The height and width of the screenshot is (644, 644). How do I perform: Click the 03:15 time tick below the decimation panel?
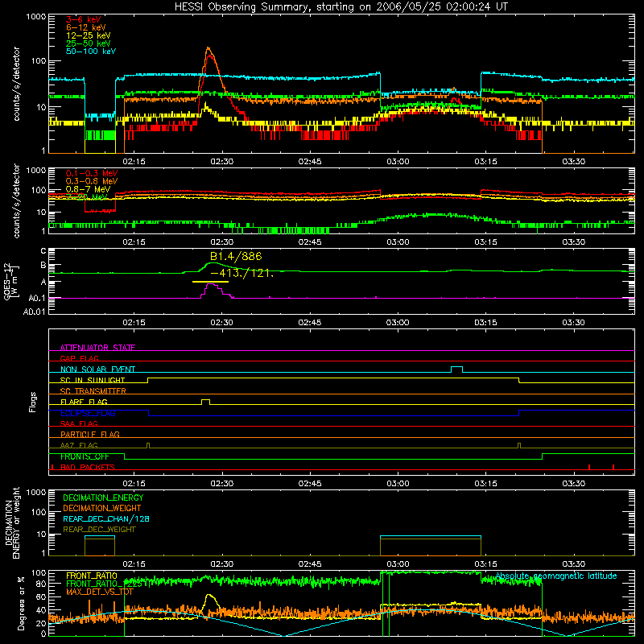[486, 564]
